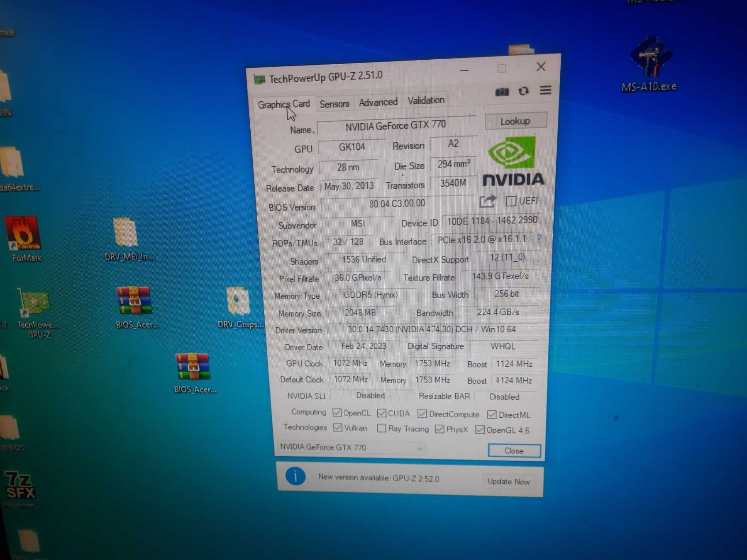This screenshot has width=747, height=560.
Task: Click the GPU field showing GK104
Action: [x=352, y=147]
